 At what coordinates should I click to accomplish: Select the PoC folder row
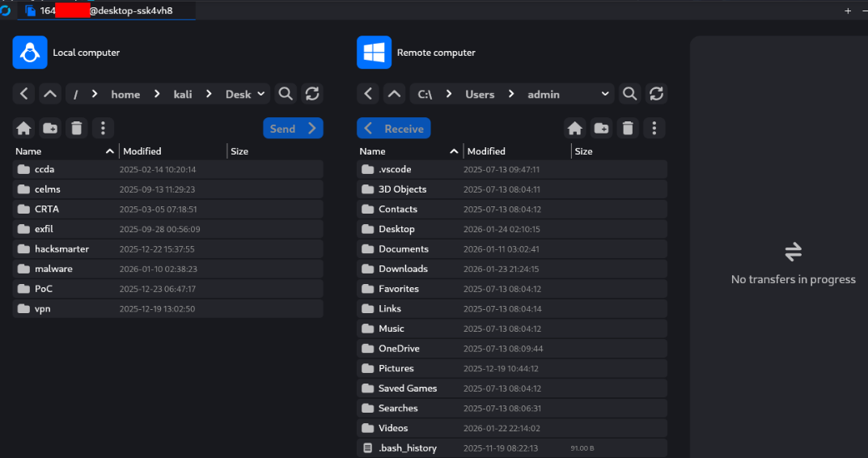[x=167, y=289]
